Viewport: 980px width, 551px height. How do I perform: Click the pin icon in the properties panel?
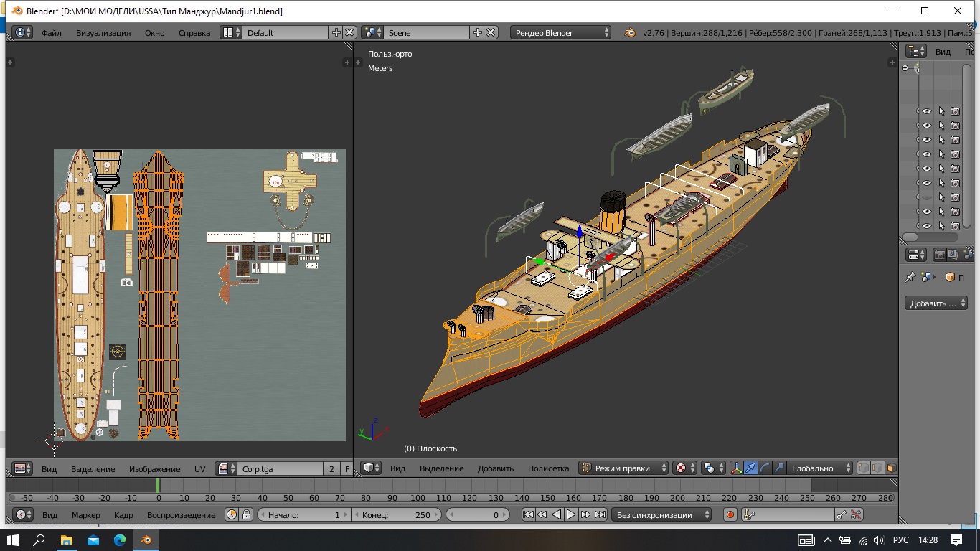tap(910, 277)
